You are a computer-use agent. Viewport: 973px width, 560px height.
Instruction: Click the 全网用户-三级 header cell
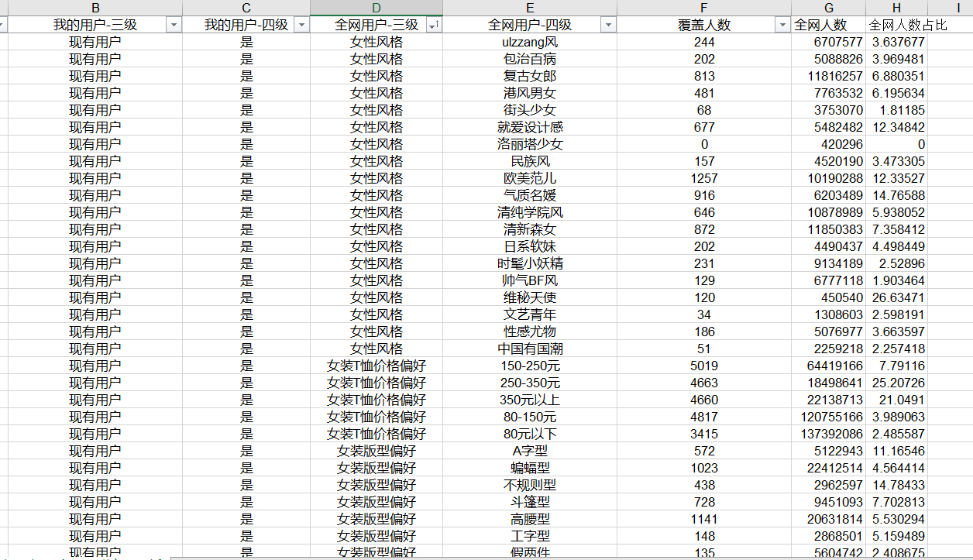tap(376, 25)
